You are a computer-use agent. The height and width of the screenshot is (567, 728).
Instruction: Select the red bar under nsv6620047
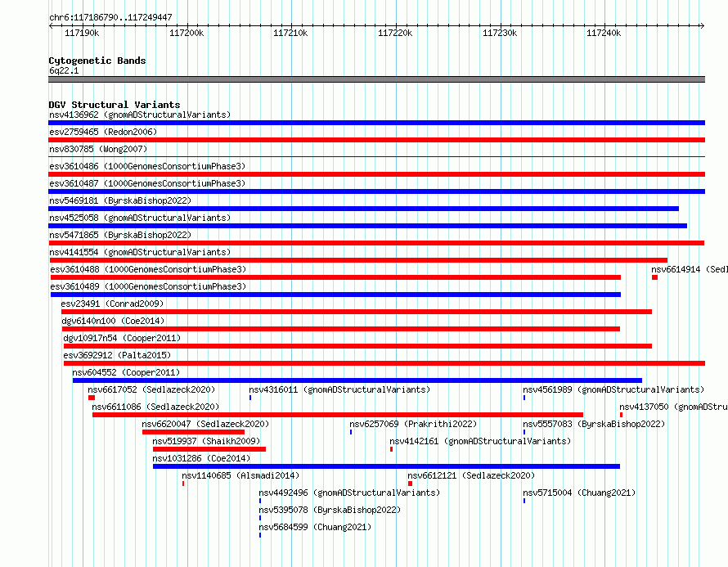[193, 432]
